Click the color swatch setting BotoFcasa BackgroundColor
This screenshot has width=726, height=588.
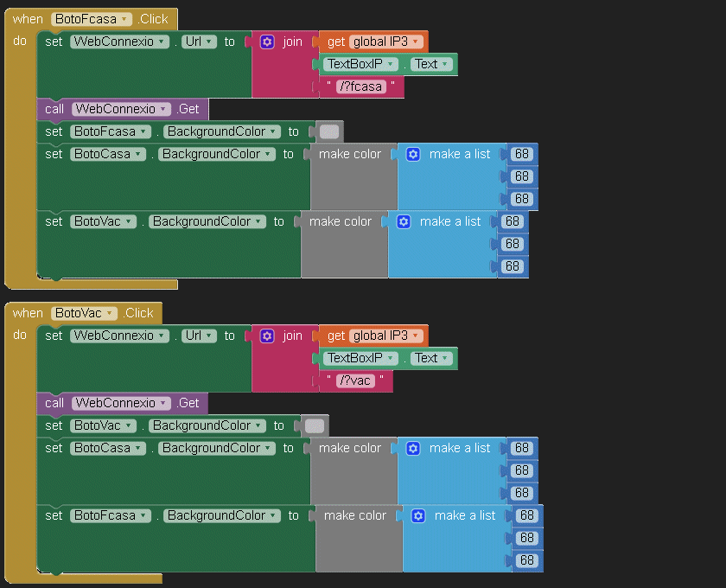[x=329, y=131]
